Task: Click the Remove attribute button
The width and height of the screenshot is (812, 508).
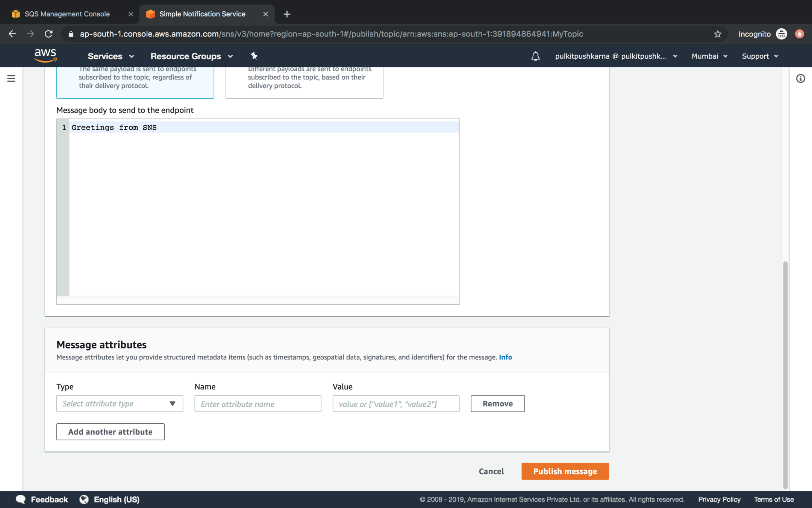Action: point(498,403)
